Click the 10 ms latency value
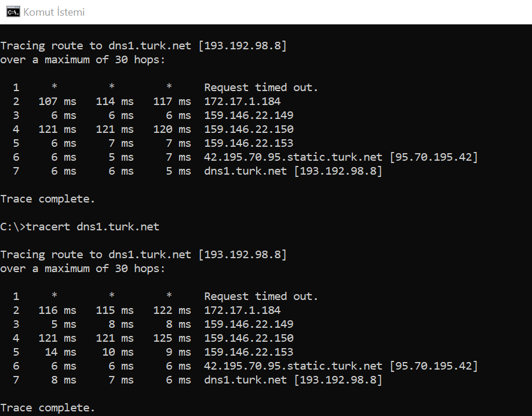532x416 pixels. pos(118,352)
